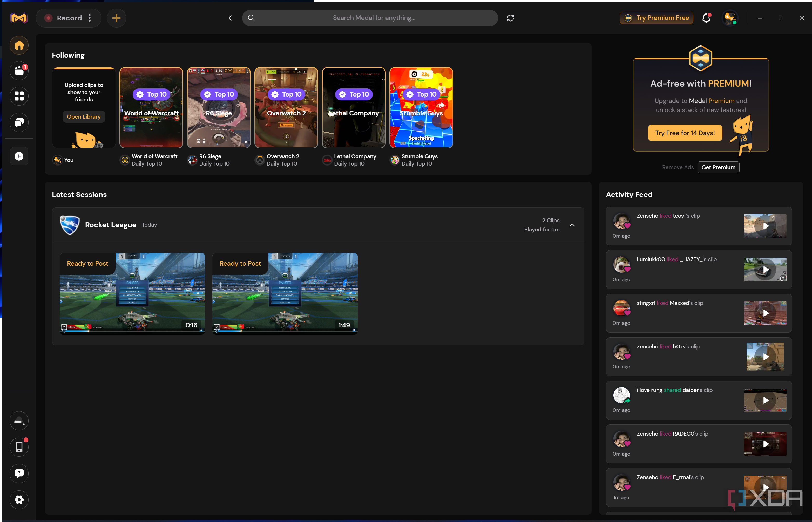Click the back navigation arrow

click(x=230, y=18)
